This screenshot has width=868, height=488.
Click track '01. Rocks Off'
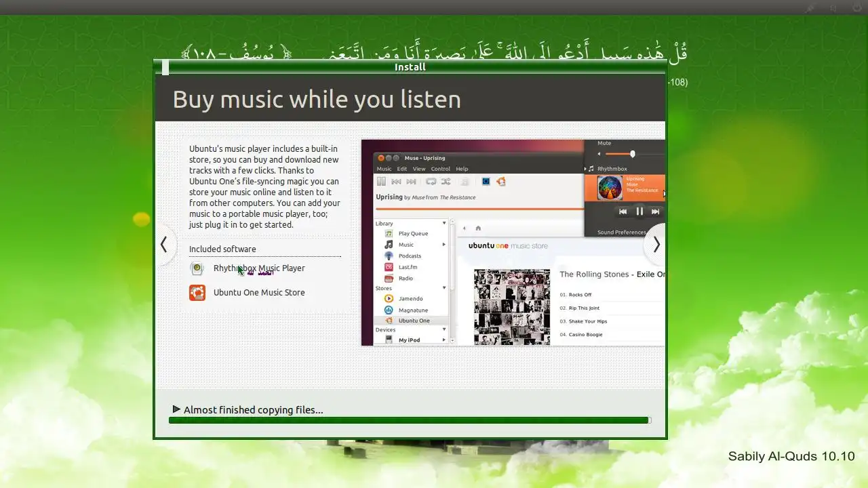pos(576,295)
